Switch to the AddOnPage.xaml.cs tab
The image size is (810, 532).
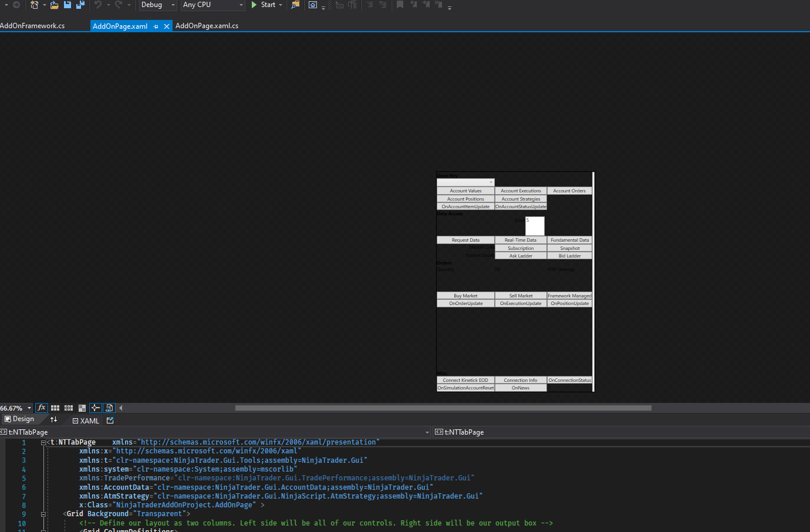[207, 26]
